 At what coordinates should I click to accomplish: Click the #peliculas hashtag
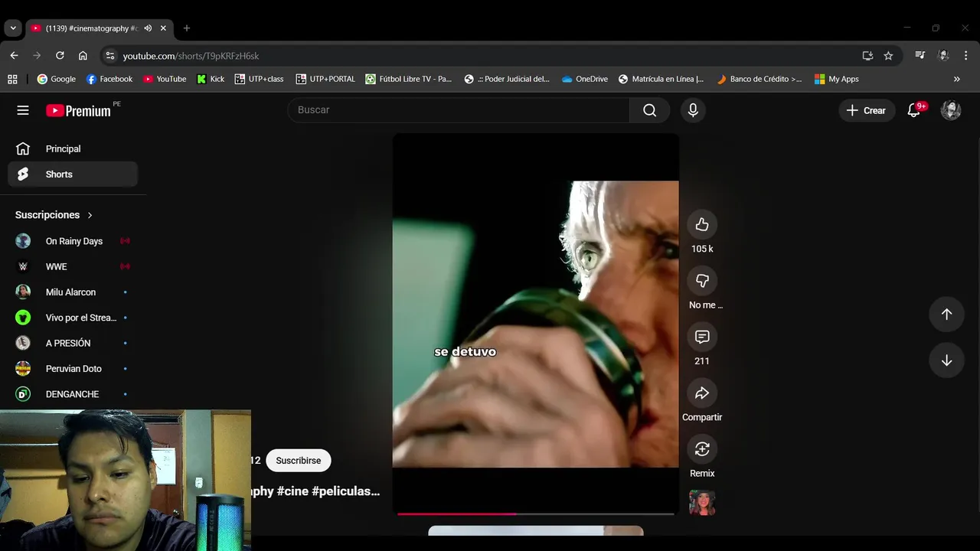click(346, 491)
